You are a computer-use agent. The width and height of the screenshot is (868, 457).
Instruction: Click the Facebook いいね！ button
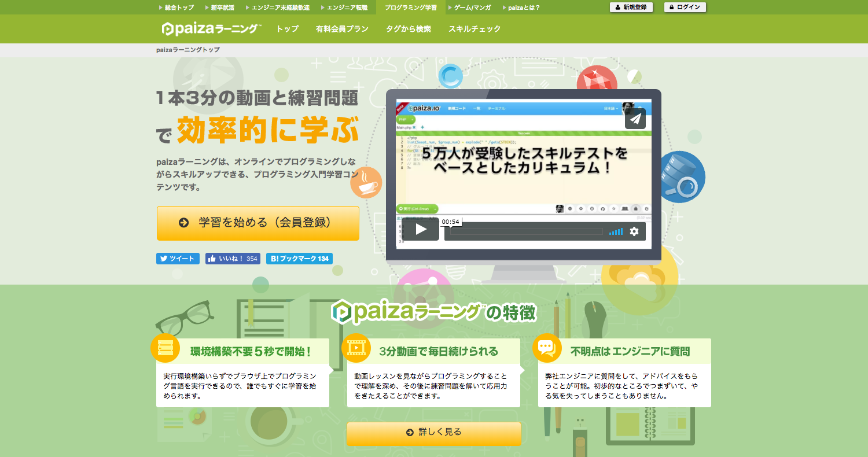pos(233,259)
